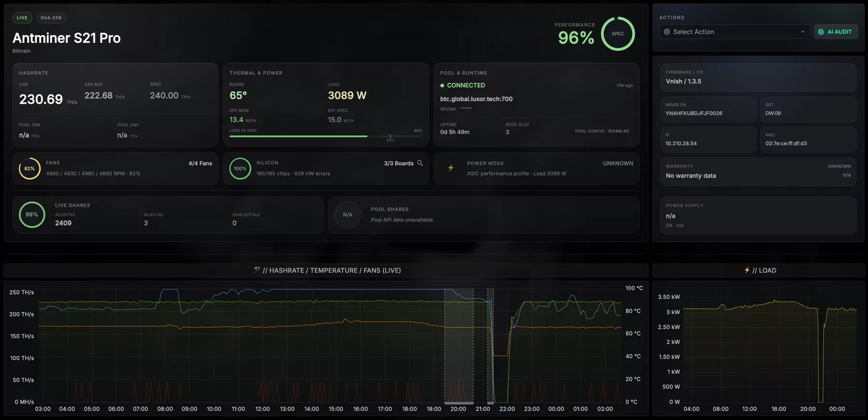
Task: Click the lightning icon in LOAD chart header
Action: [x=747, y=270]
